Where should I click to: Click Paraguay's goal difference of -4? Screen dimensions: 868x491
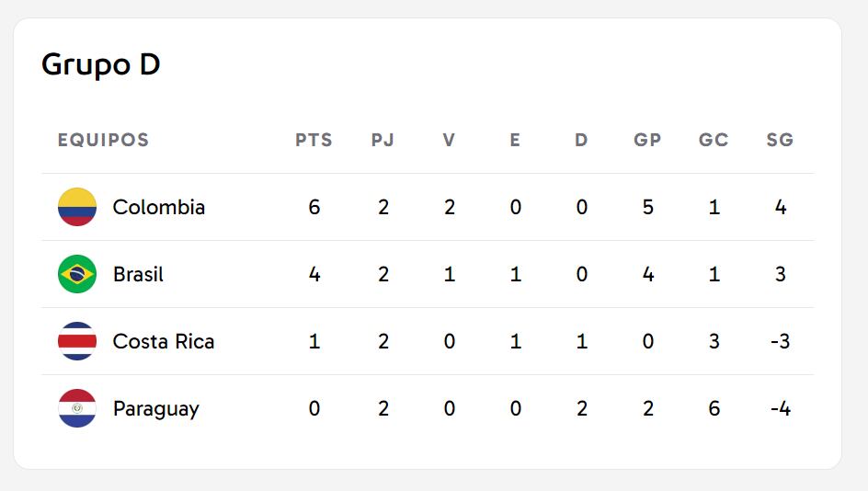[x=781, y=408]
